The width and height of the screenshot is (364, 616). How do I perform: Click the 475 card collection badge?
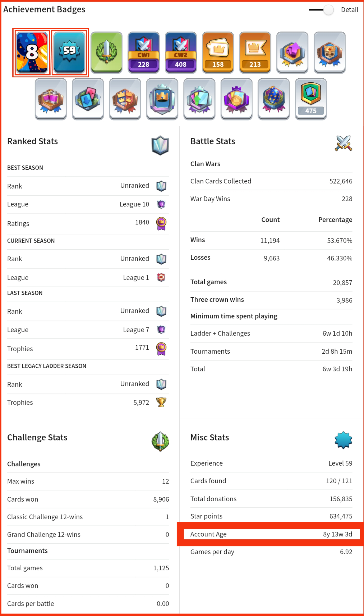[311, 99]
